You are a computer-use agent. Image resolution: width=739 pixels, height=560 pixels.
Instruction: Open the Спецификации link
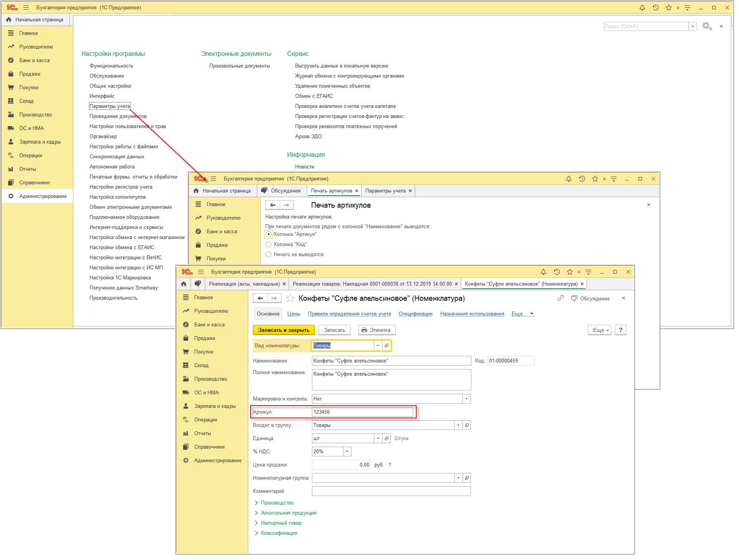(415, 314)
